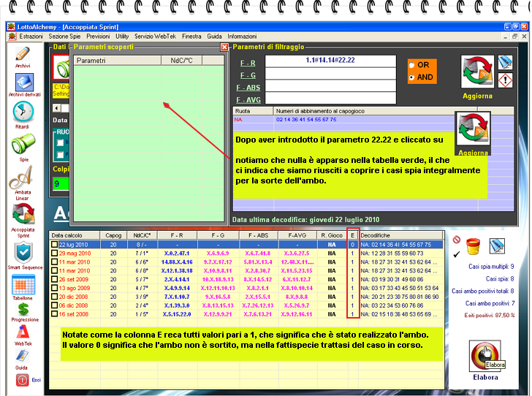The width and height of the screenshot is (532, 396).
Task: Tick the checkbox for 22 lug 2010
Action: pyautogui.click(x=54, y=244)
